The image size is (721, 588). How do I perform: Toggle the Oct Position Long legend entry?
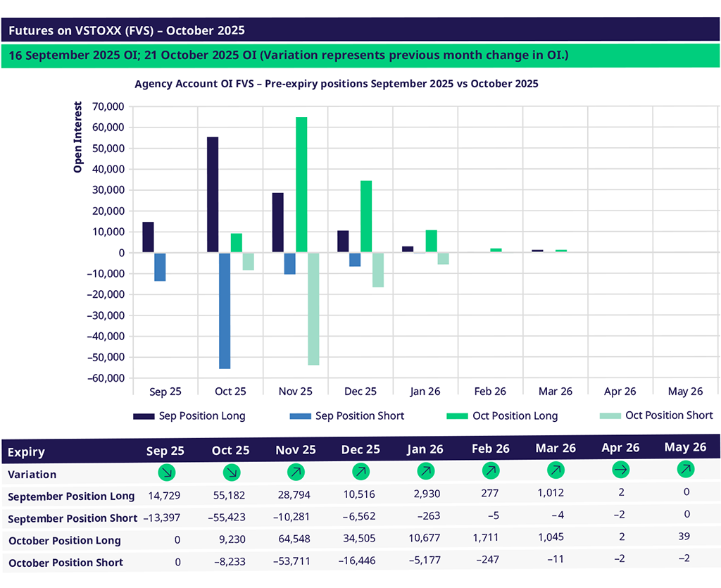[515, 416]
